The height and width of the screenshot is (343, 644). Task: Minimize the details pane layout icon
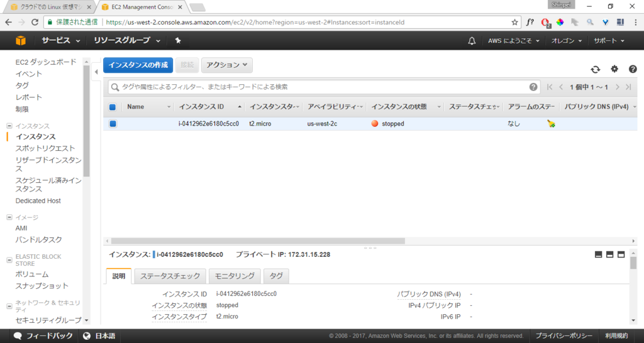click(599, 254)
